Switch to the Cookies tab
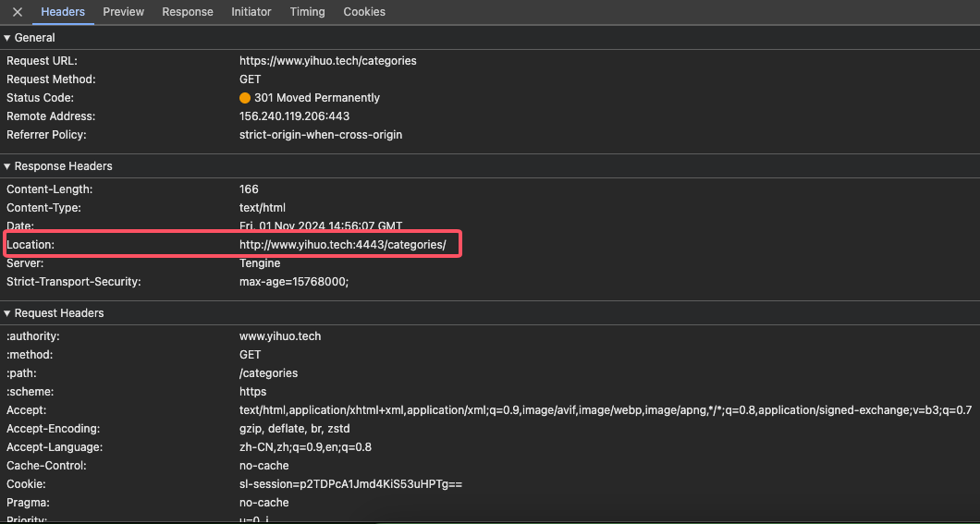The height and width of the screenshot is (524, 980). 364,12
